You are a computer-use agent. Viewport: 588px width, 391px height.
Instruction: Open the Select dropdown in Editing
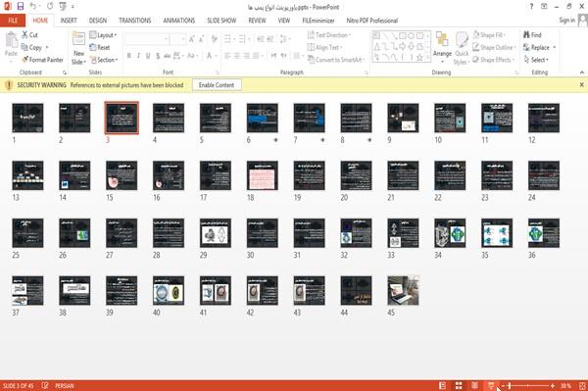[536, 60]
